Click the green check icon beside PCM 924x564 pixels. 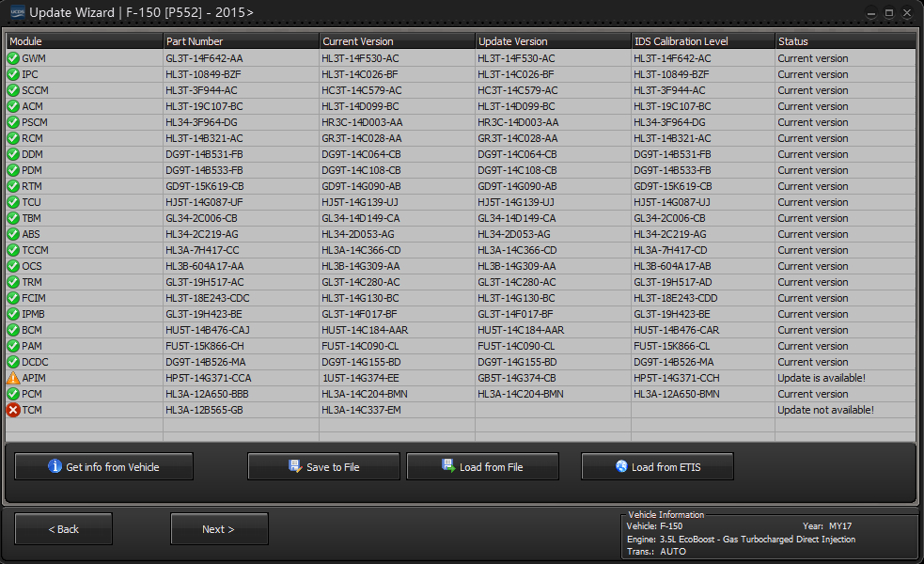click(x=13, y=394)
